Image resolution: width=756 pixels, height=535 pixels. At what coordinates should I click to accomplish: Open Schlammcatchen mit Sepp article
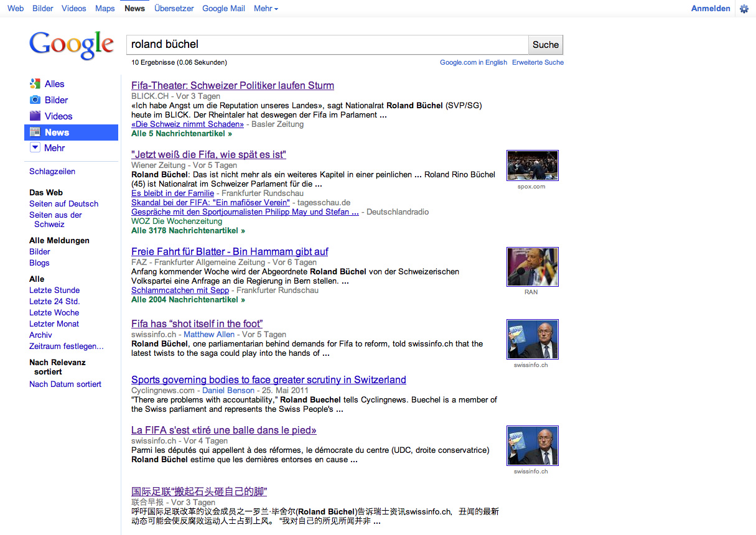(180, 291)
